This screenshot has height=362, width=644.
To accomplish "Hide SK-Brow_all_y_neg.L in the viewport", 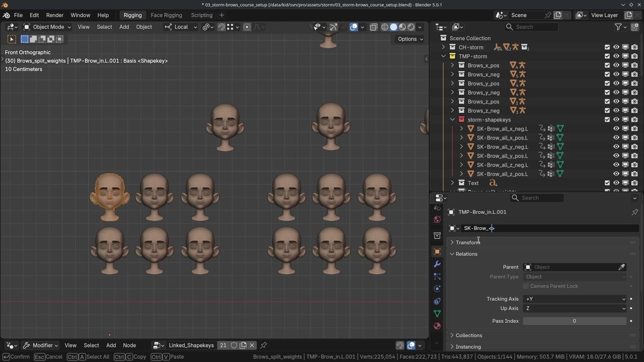I will pyautogui.click(x=616, y=147).
